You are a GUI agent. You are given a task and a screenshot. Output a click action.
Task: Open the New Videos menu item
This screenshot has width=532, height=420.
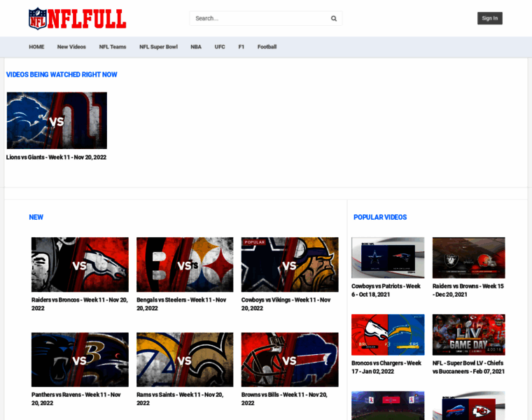[71, 47]
